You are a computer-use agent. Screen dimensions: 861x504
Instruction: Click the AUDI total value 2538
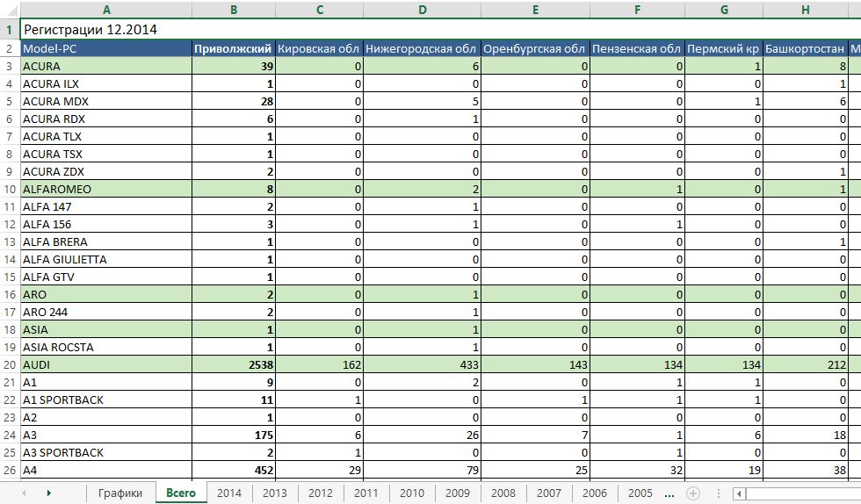234,364
